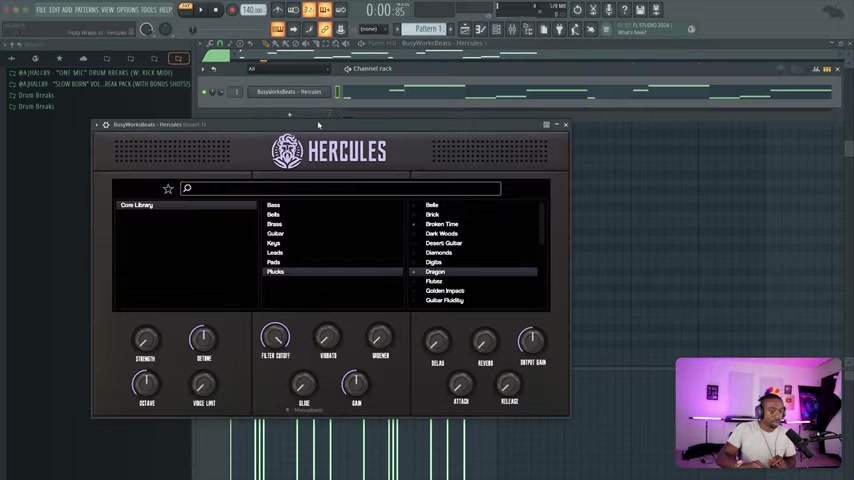Image resolution: width=854 pixels, height=480 pixels.
Task: Open the (none) snap dropdown
Action: pos(373,29)
